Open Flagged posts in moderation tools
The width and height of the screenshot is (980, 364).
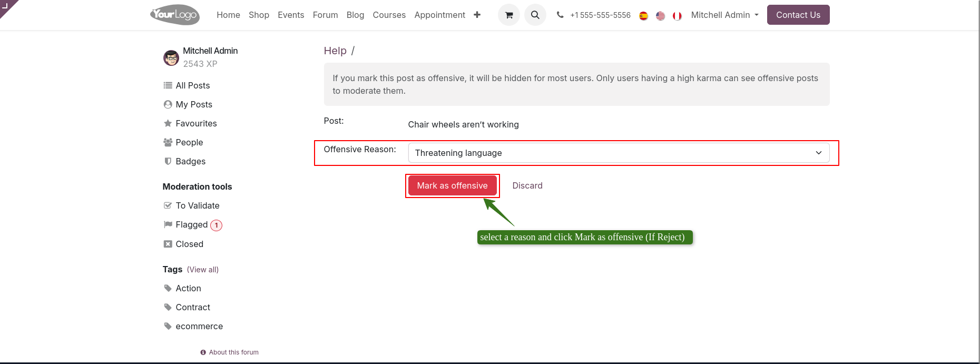pos(192,225)
